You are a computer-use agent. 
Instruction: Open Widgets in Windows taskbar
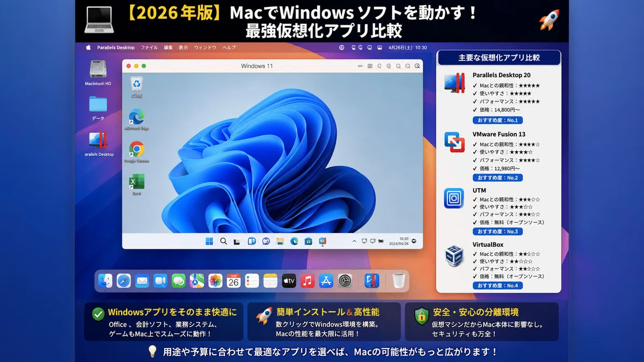pos(252,241)
